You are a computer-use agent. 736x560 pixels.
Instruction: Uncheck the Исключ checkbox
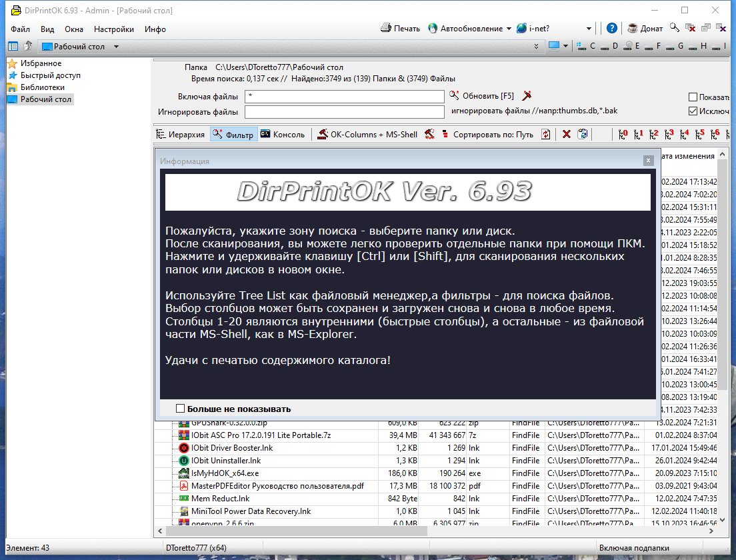point(693,111)
